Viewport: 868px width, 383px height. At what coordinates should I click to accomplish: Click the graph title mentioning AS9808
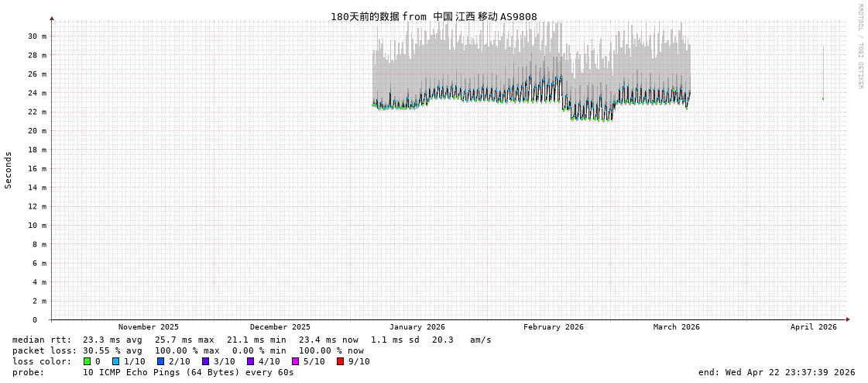pos(434,16)
